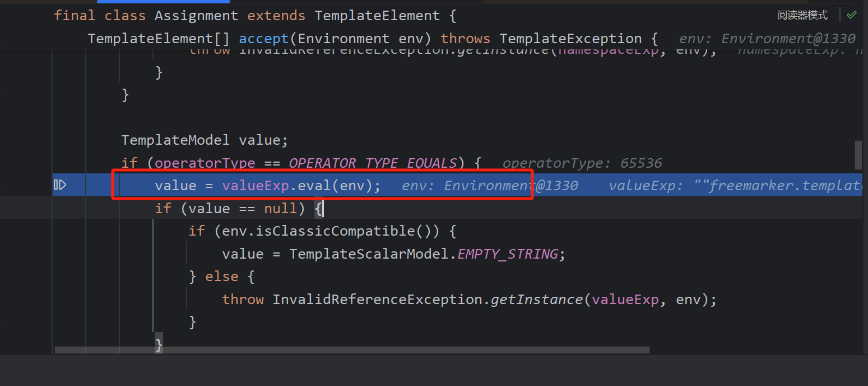The height and width of the screenshot is (386, 868).
Task: Click the horizontal editor scrollbar
Action: coord(352,350)
